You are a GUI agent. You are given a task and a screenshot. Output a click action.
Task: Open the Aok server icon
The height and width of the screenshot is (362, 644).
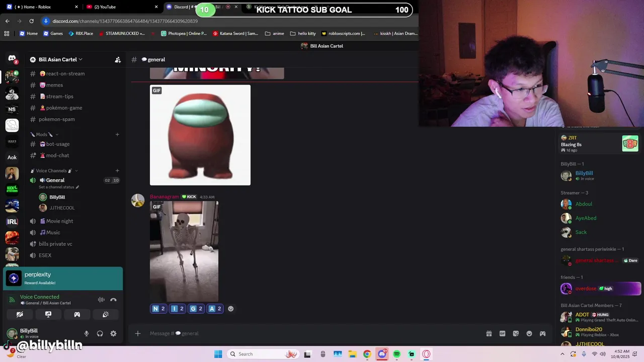[x=12, y=157]
